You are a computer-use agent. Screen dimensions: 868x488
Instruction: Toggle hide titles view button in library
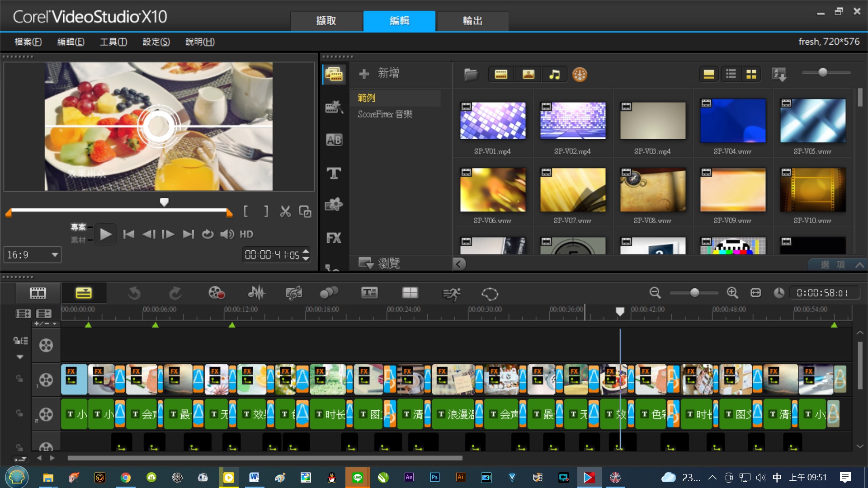709,75
